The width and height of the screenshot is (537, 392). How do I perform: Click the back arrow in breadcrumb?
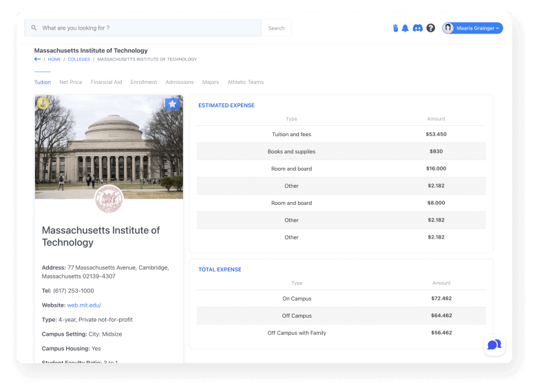coord(37,59)
